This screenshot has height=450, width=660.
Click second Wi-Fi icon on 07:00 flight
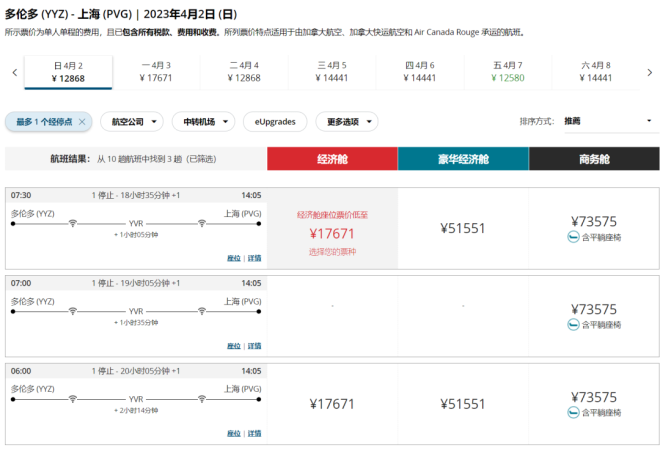point(201,309)
